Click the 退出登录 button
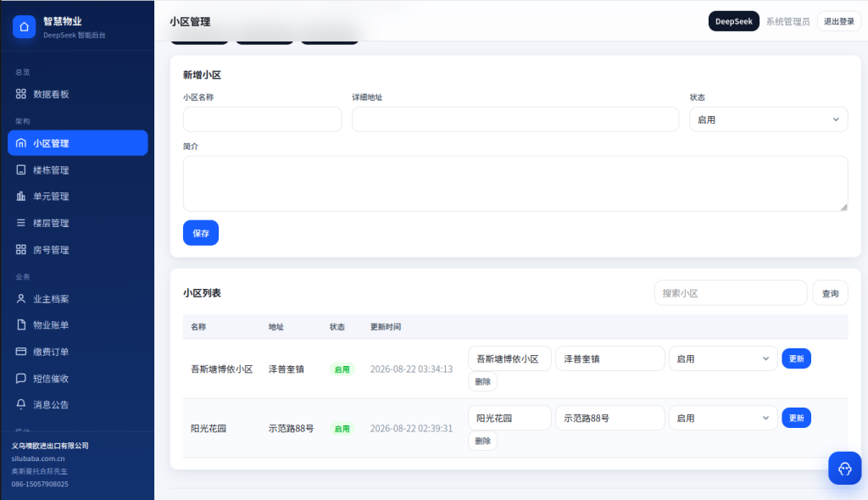868x500 pixels. [839, 21]
